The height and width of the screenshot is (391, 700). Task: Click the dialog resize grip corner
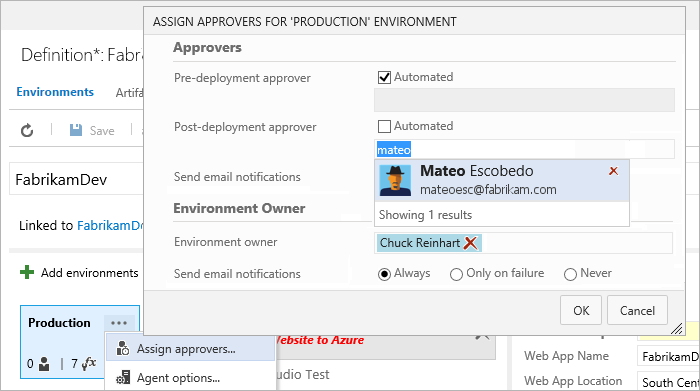tap(677, 329)
